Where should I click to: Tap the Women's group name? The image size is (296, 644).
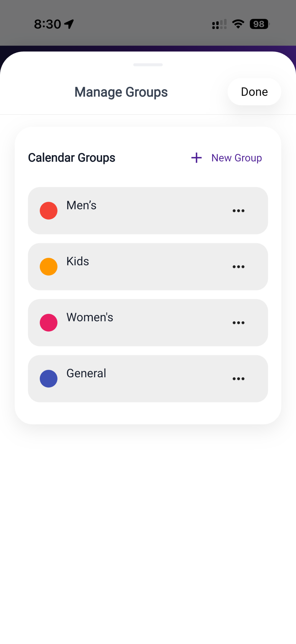90,317
